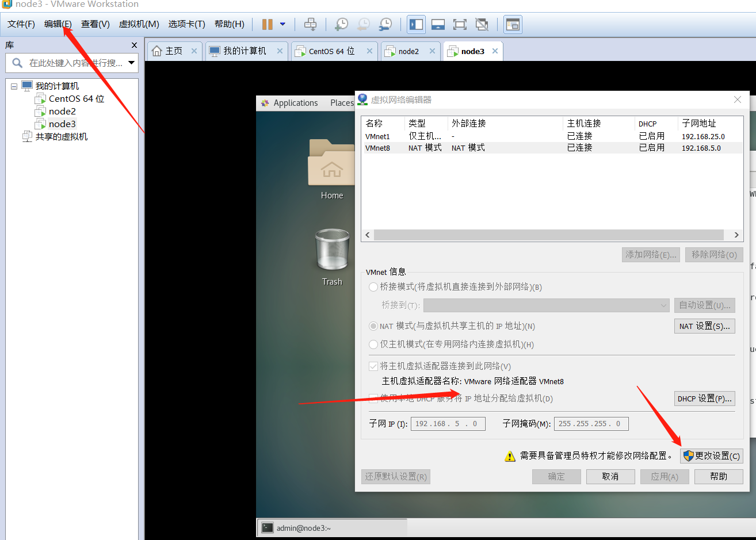Take a snapshot of this virtual machine
This screenshot has height=540, width=756.
pos(341,24)
